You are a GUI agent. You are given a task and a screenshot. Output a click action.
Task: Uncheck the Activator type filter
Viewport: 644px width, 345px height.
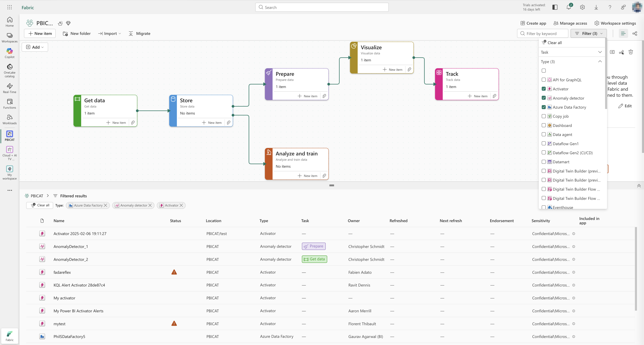coord(544,89)
